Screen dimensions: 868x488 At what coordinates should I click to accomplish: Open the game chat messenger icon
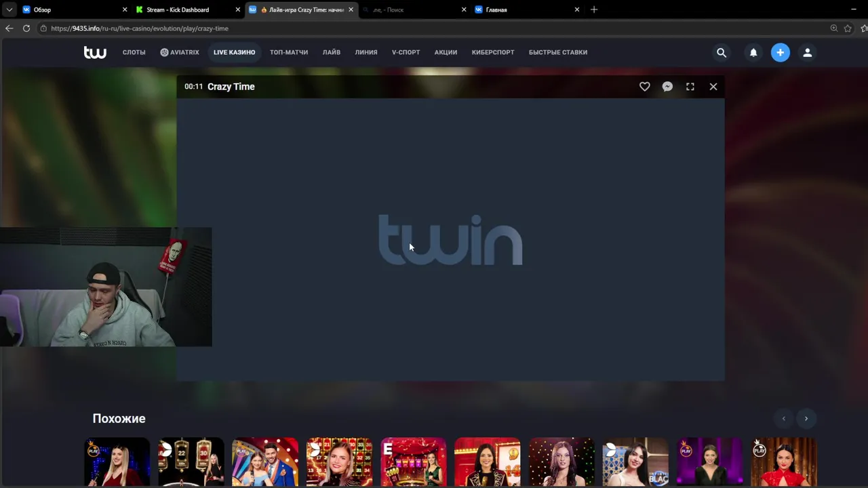tap(667, 87)
